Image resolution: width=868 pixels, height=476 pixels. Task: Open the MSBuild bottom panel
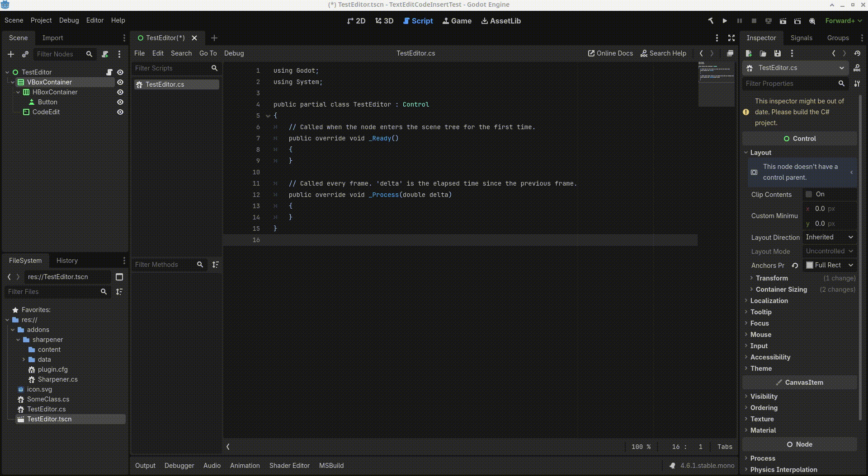click(331, 466)
